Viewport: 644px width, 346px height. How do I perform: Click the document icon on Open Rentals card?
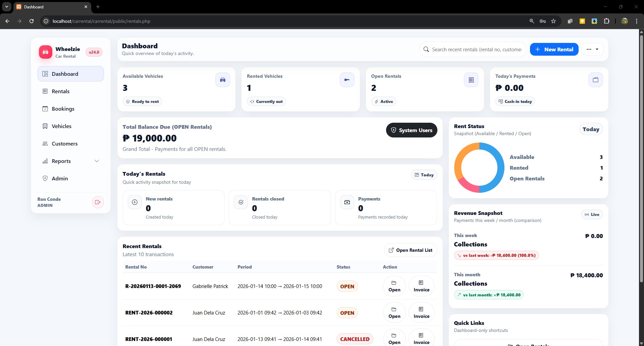[x=471, y=80]
